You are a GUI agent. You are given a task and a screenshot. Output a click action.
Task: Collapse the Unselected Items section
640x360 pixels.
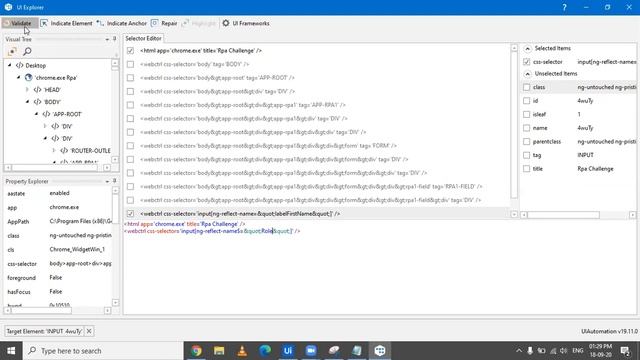coord(527,74)
